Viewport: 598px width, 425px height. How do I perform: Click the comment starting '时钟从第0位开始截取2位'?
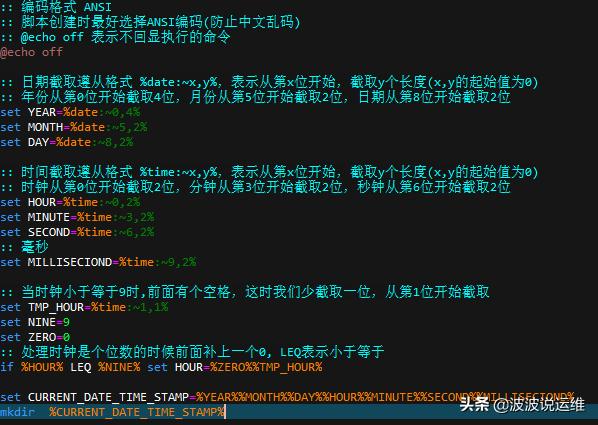click(x=256, y=187)
